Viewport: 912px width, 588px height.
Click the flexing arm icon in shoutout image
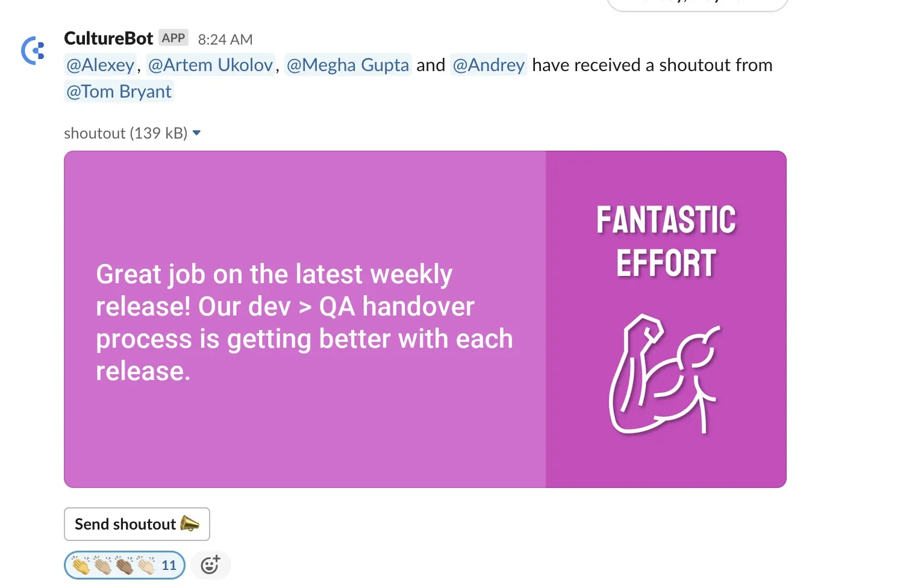664,374
